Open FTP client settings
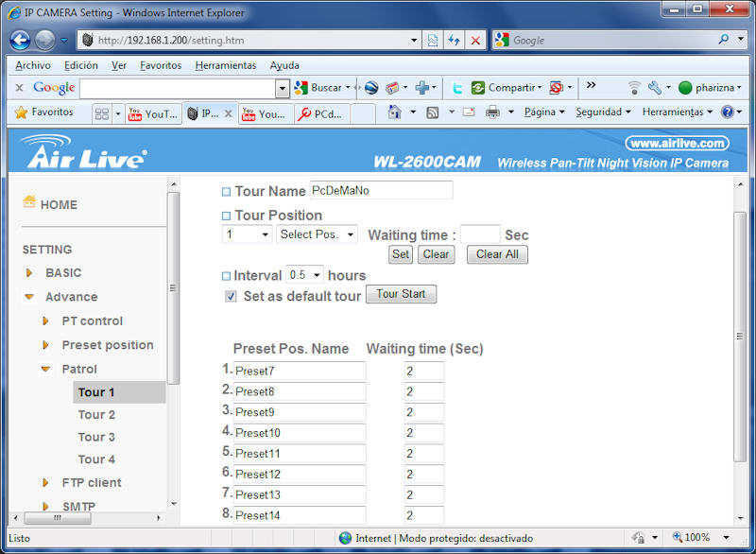Screen dimensions: 756x554 pyautogui.click(x=92, y=483)
